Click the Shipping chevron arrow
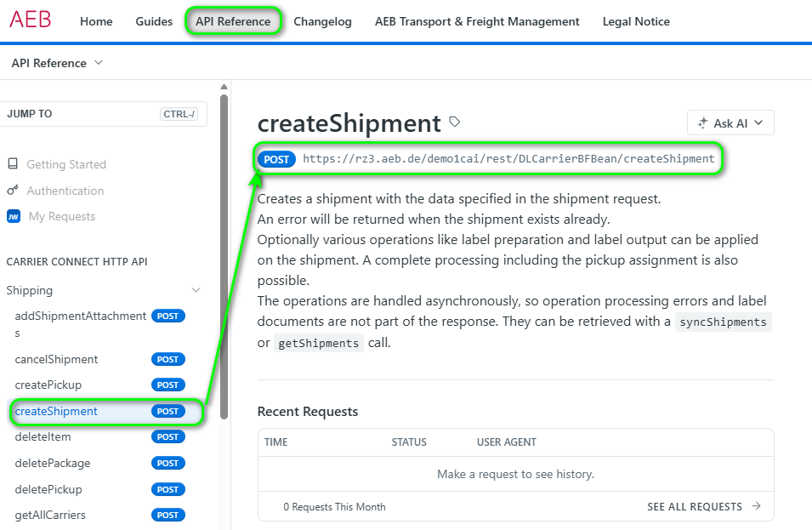 tap(196, 290)
